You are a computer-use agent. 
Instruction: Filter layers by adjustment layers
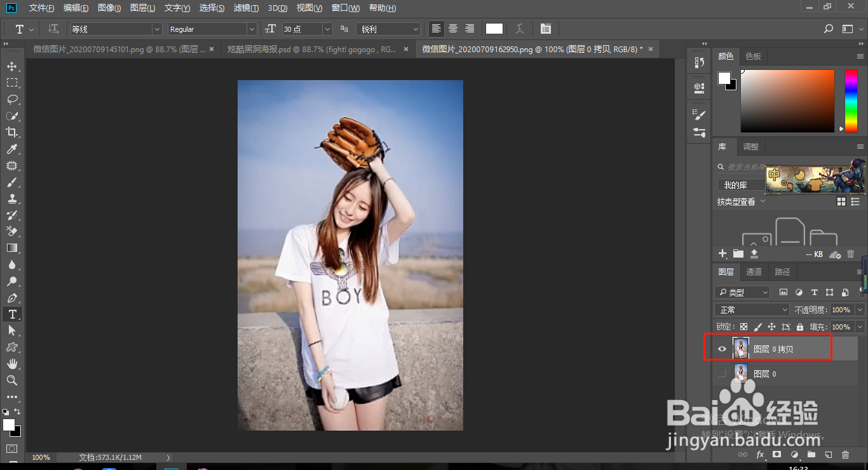(x=799, y=293)
